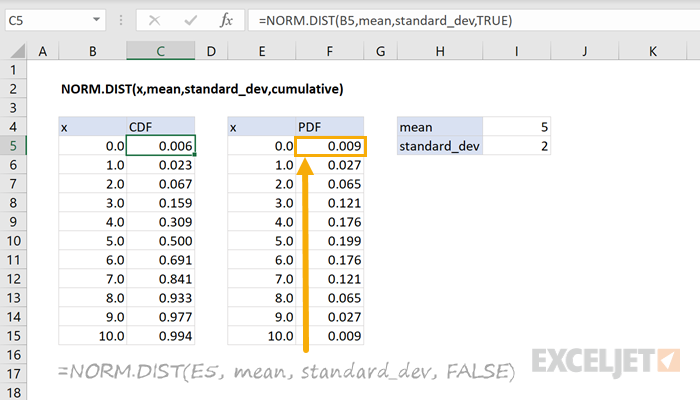
Task: Select column C header
Action: [161, 51]
